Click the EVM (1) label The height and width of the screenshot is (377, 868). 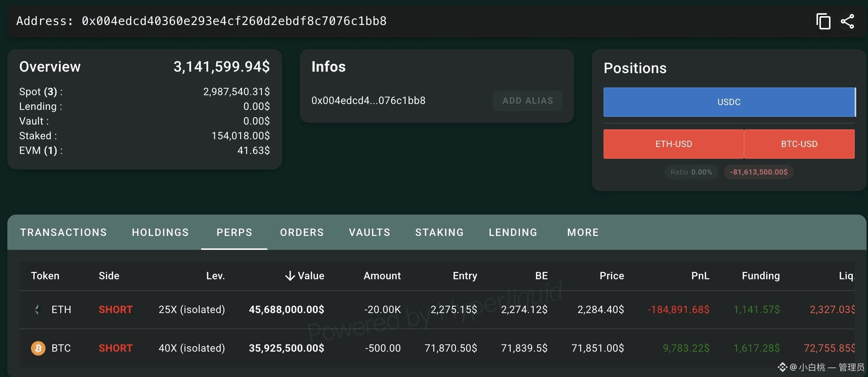tap(41, 150)
